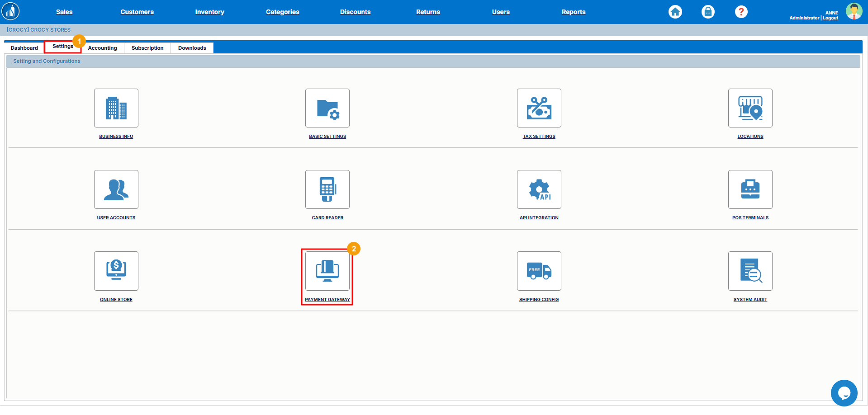The width and height of the screenshot is (868, 415).
Task: Click the home icon in header
Action: [x=675, y=12]
